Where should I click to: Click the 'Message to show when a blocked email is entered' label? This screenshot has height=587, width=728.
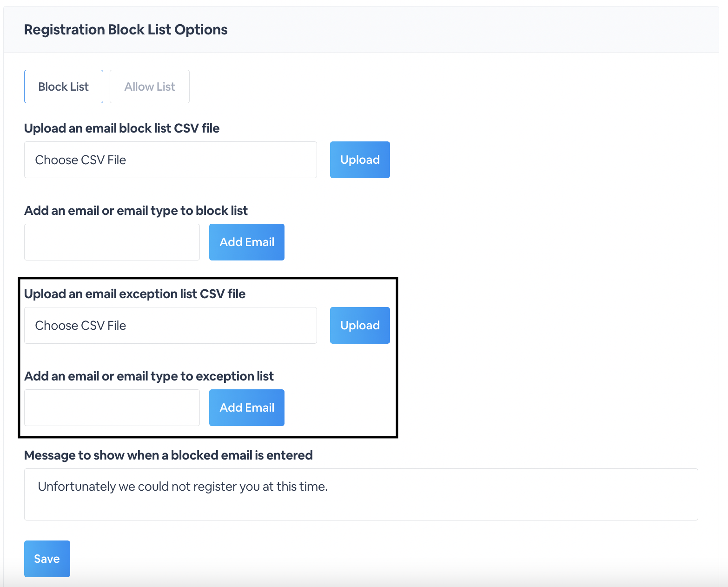[168, 455]
